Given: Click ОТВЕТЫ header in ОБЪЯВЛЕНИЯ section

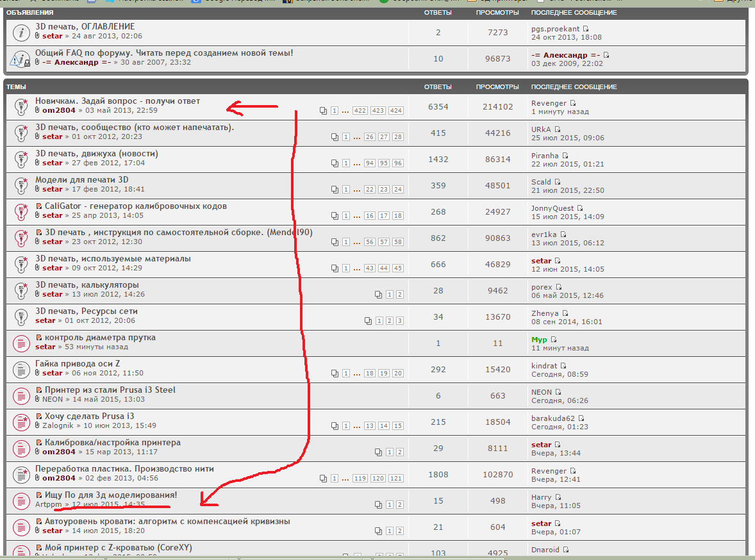Looking at the screenshot, I should point(438,13).
